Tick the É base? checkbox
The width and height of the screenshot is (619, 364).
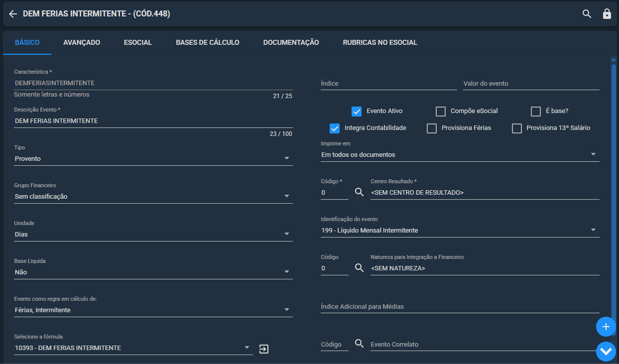tap(536, 111)
